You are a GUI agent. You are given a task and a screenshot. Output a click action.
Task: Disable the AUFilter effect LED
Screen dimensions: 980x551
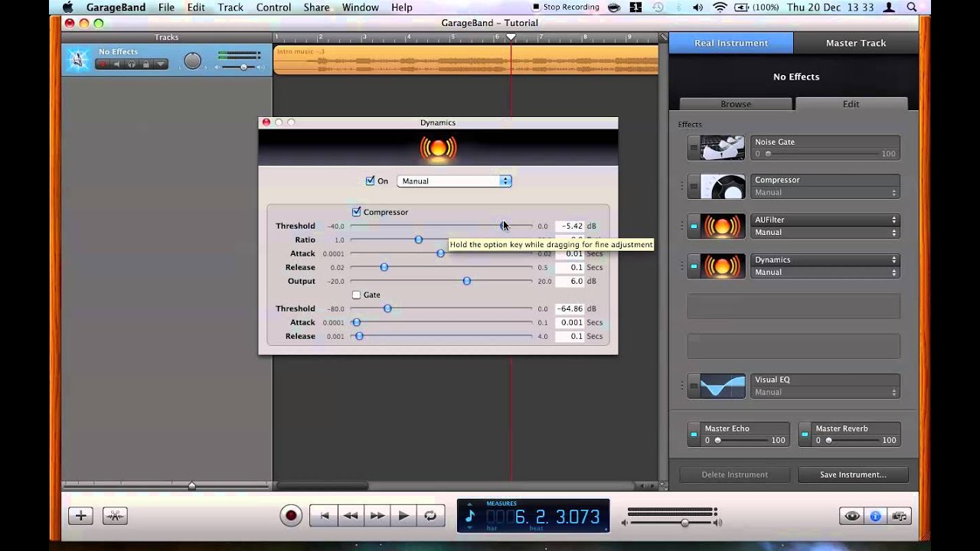click(x=694, y=227)
